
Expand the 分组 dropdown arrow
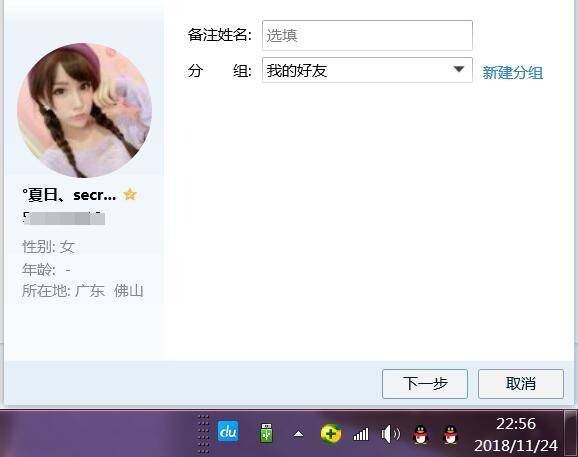point(459,69)
